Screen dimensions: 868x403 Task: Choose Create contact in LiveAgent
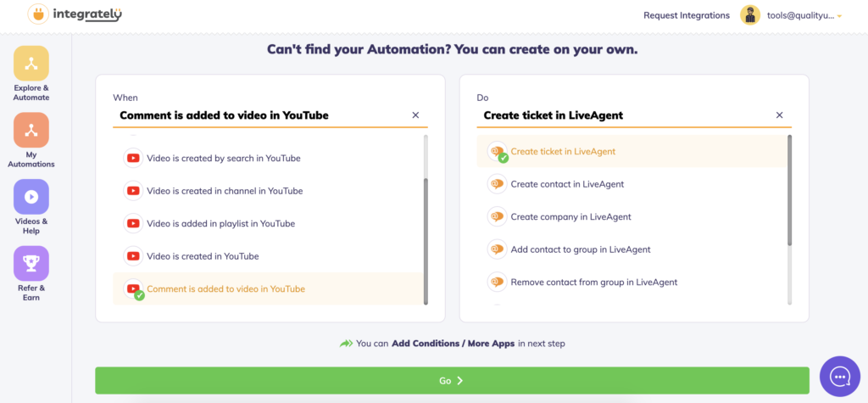click(x=566, y=184)
